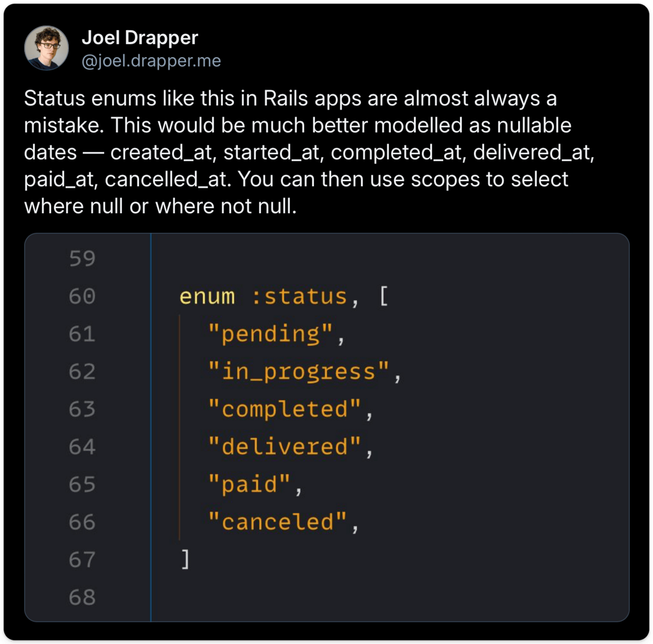This screenshot has width=653, height=644.
Task: Click line number 63 in the gutter
Action: [82, 409]
